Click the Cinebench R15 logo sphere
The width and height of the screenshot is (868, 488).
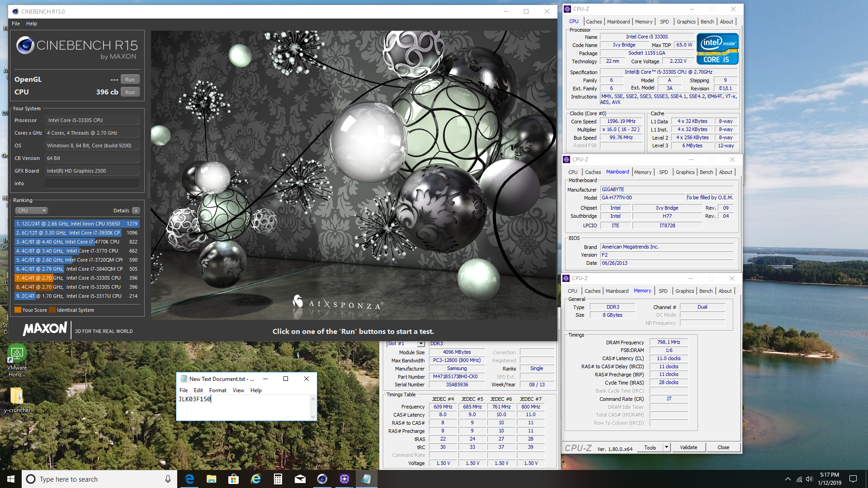[x=25, y=45]
